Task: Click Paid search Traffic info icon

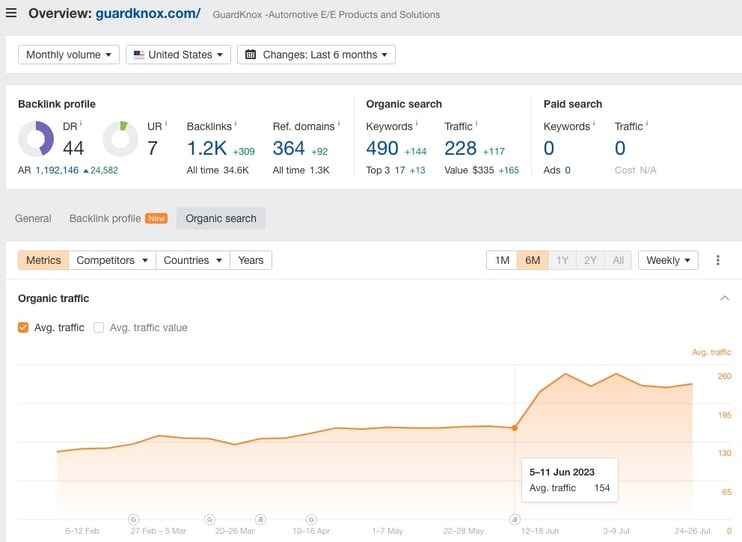Action: point(647,124)
